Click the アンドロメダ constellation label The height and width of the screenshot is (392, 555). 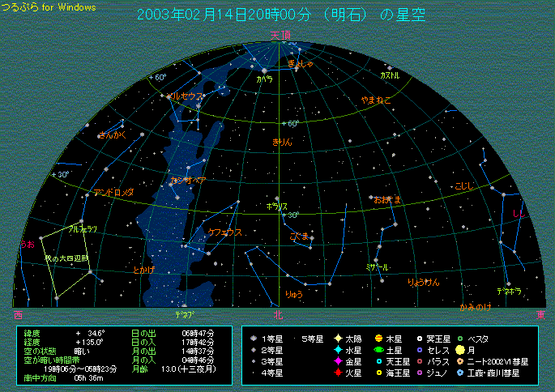[x=113, y=193]
